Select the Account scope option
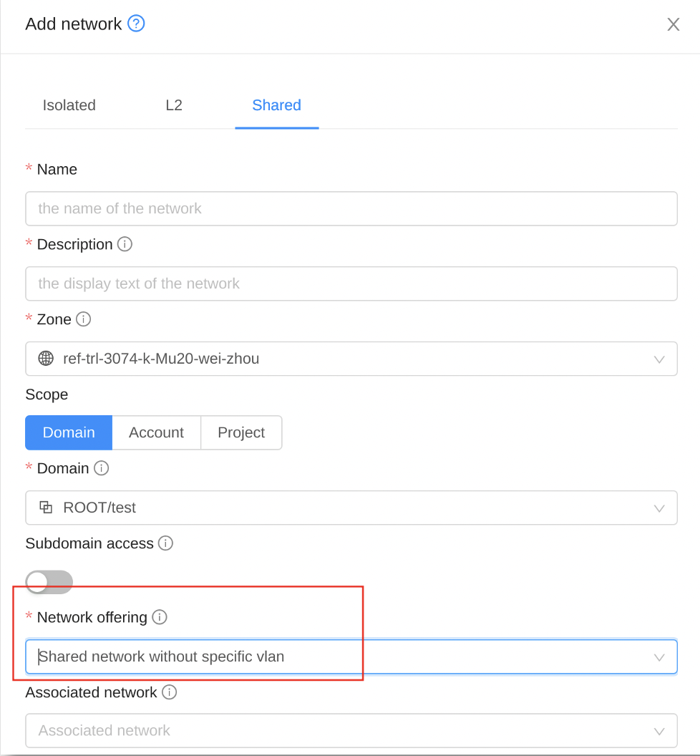 [156, 432]
